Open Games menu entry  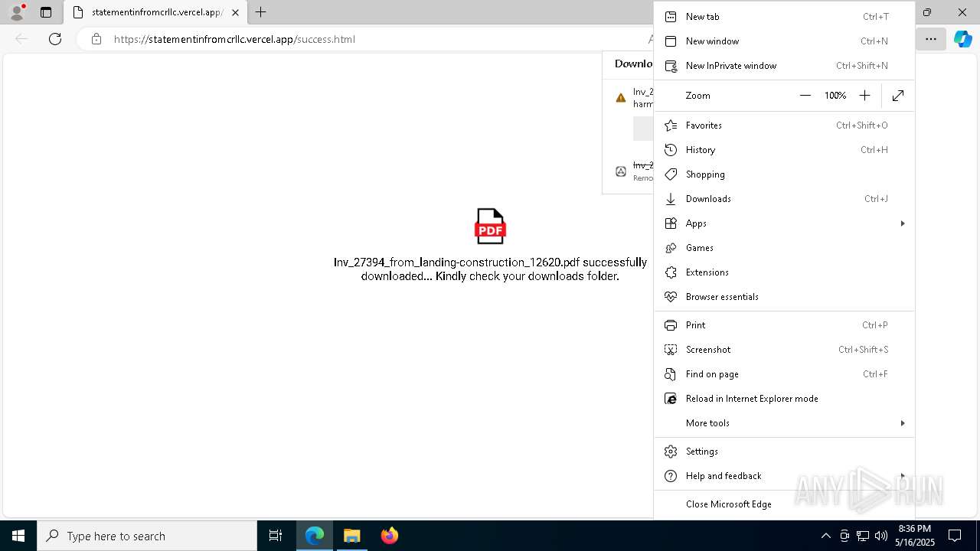click(x=784, y=248)
